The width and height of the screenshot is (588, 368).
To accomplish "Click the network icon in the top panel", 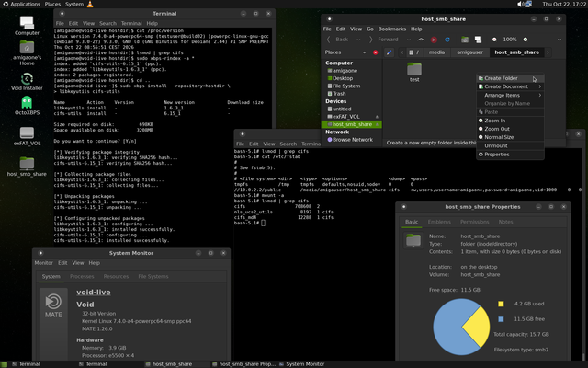I will click(528, 4).
